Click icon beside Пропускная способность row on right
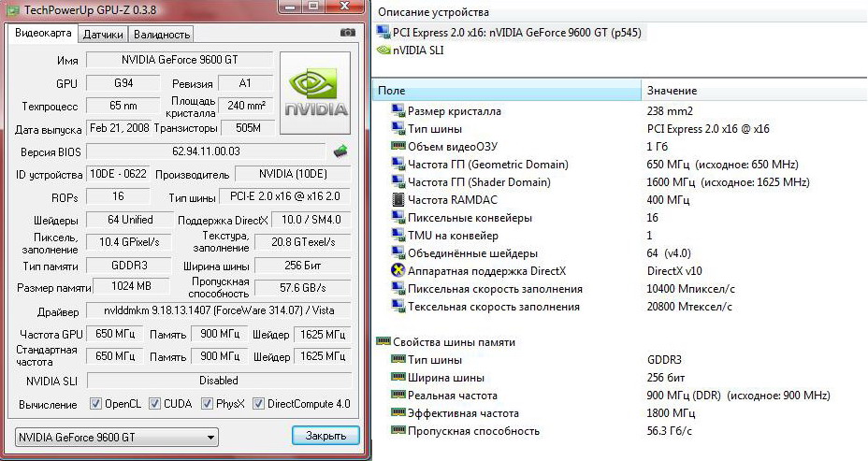Screen dimensions: 868x461 [x=398, y=430]
